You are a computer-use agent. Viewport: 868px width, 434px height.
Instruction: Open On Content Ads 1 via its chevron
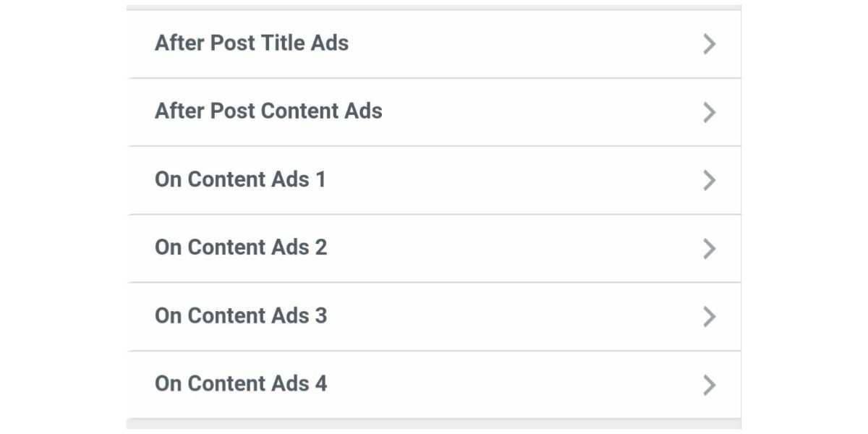tap(709, 180)
